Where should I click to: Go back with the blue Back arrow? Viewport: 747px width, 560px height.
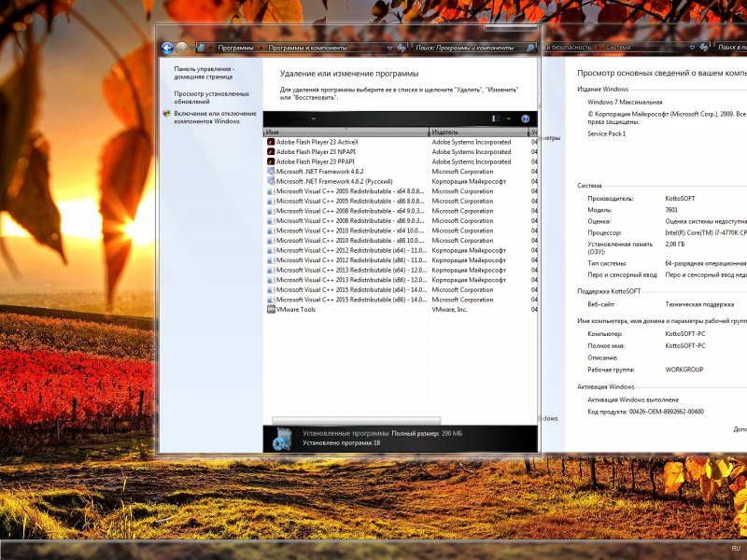[167, 48]
